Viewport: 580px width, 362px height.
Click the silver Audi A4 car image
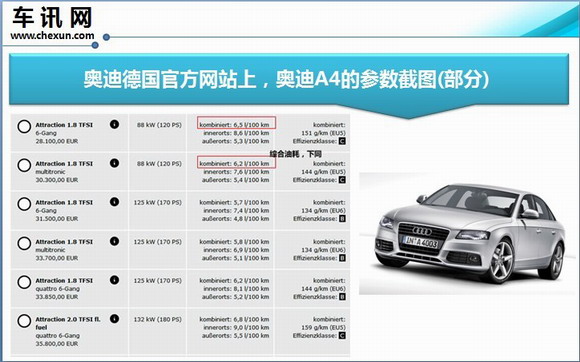469,234
